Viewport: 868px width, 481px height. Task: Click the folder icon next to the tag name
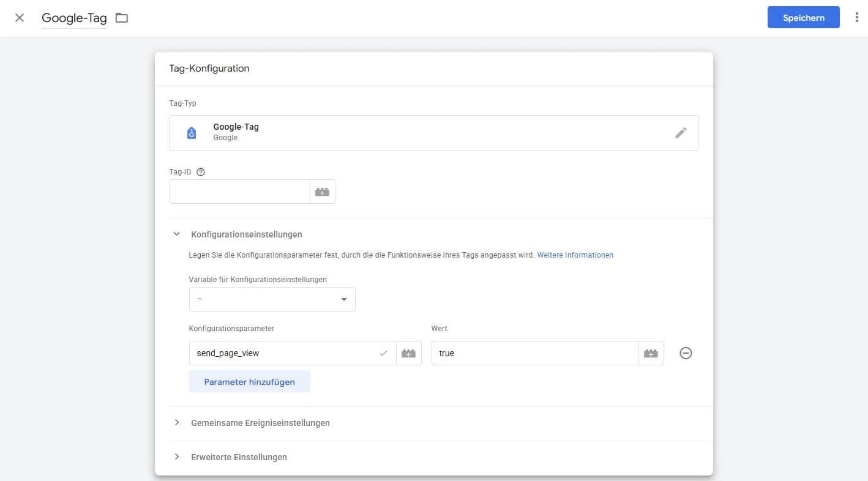[x=121, y=18]
